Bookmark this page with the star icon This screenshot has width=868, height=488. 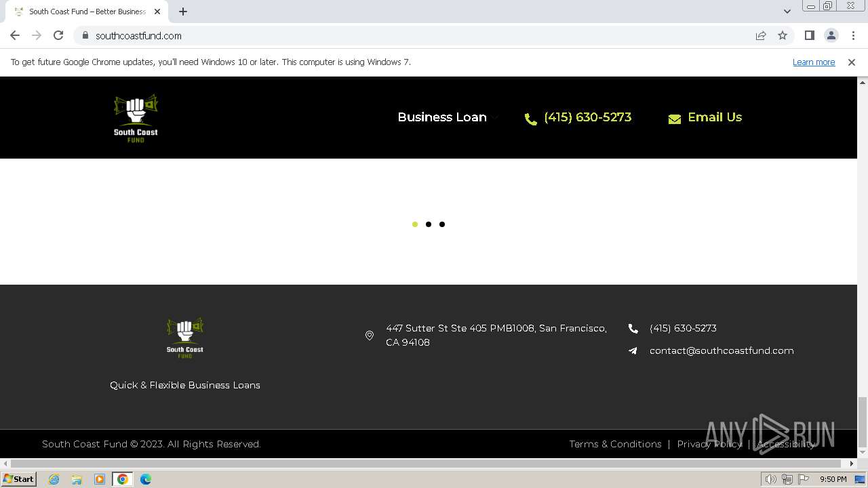click(x=783, y=35)
